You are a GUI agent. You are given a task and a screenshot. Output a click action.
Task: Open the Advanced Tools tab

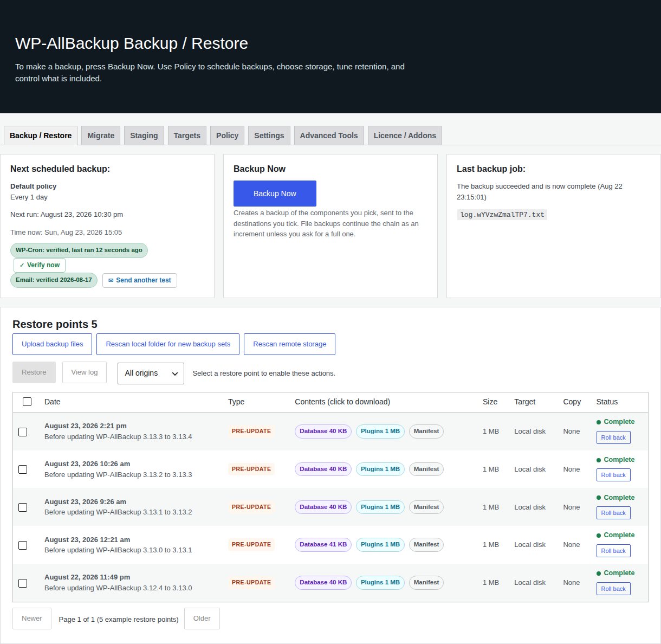click(x=329, y=136)
